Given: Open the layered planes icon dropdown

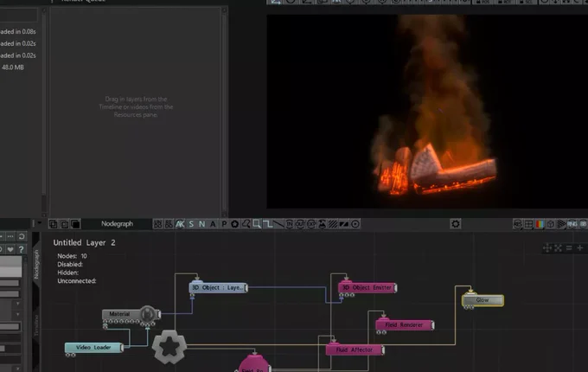Looking at the screenshot, I should click(x=561, y=224).
